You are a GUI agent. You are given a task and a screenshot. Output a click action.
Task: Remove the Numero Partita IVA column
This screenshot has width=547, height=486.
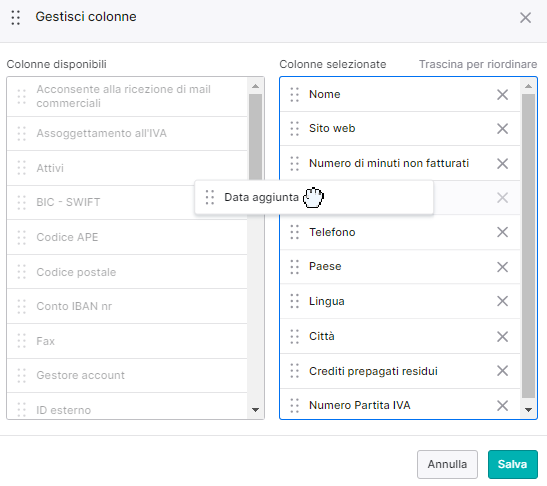[502, 405]
